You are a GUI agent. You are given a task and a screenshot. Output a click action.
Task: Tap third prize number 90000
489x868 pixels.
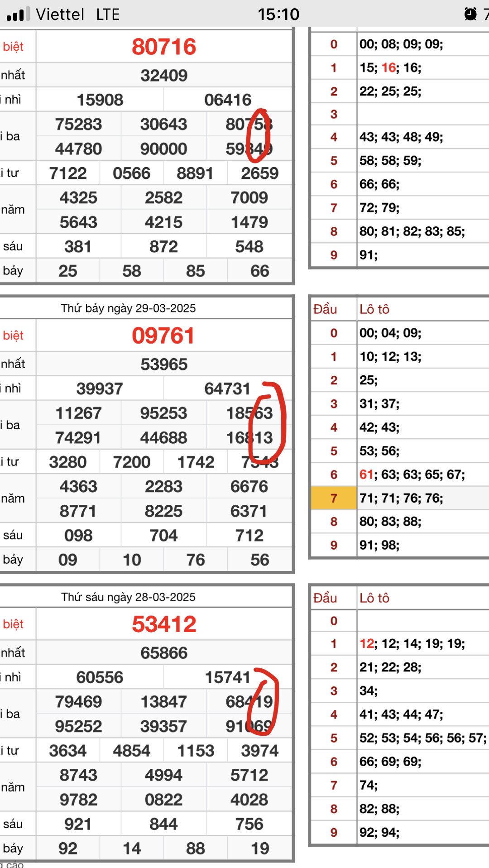click(163, 149)
